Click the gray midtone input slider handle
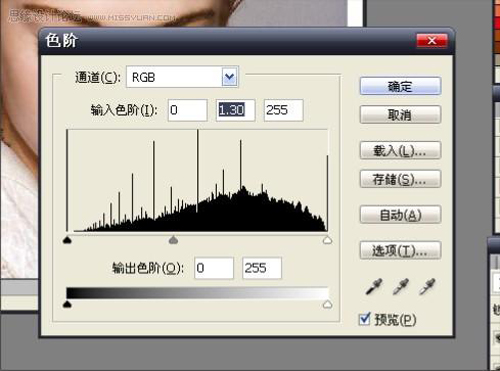The height and width of the screenshot is (371, 500). (x=173, y=240)
